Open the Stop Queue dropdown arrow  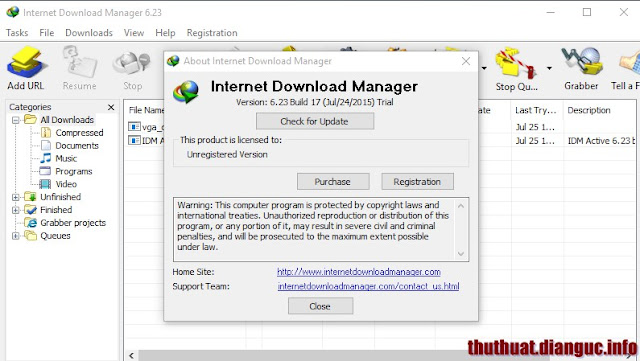tap(549, 68)
